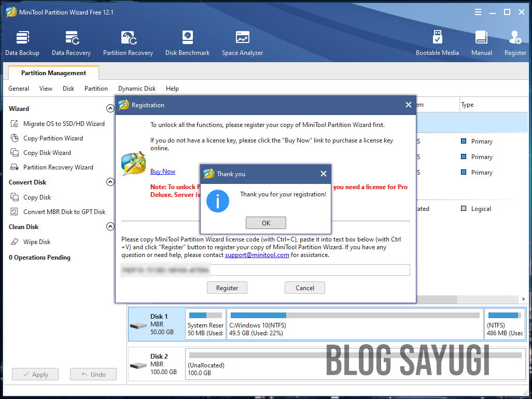
Task: Click OK on the Thank you dialog
Action: (265, 223)
